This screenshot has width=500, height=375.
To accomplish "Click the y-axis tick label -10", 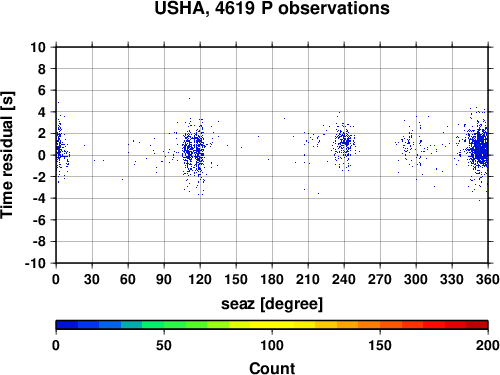I will 35,263.
